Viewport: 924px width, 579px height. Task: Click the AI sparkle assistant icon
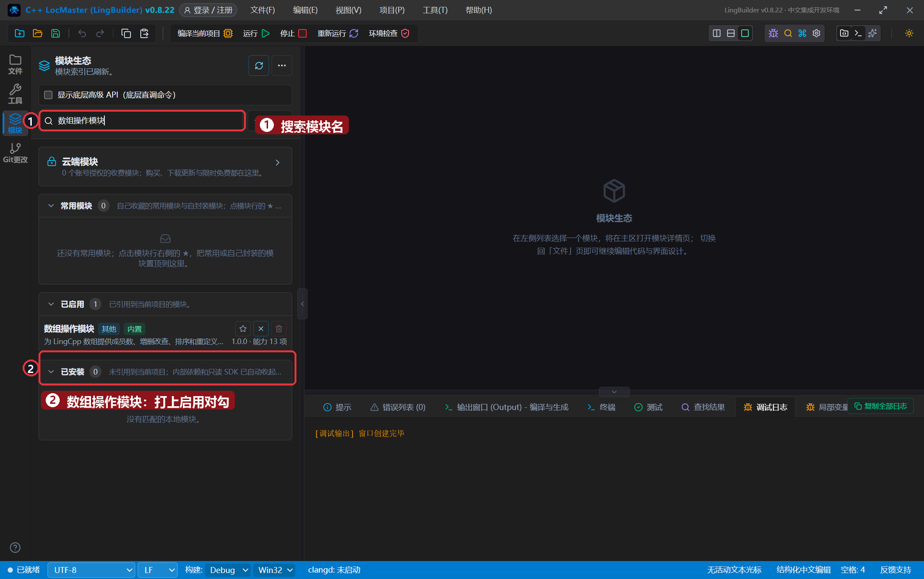pyautogui.click(x=873, y=33)
